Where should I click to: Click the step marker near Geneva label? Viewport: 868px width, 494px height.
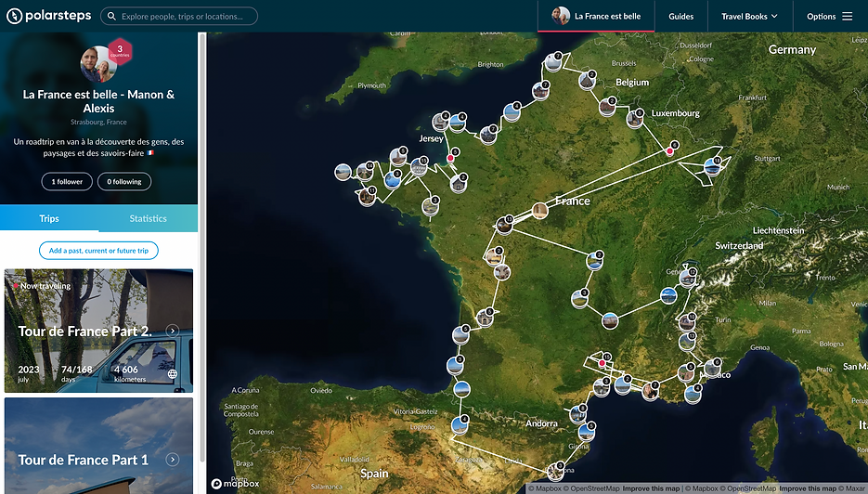pos(688,278)
